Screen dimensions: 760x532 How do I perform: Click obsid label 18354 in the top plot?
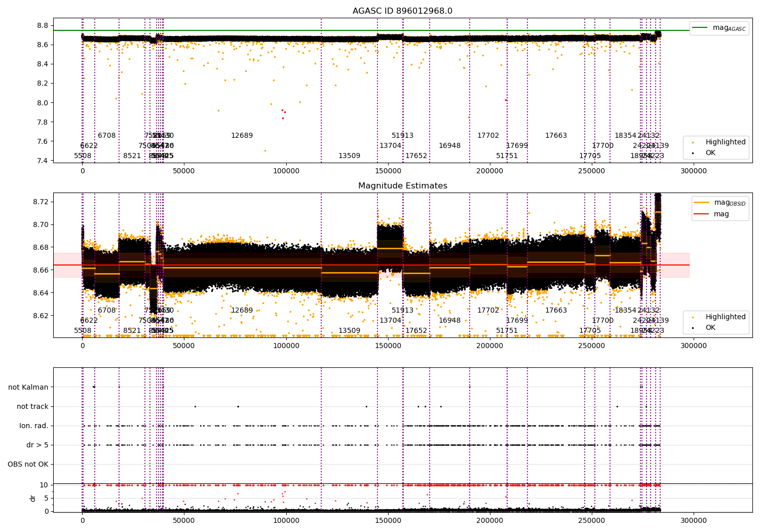tap(625, 135)
